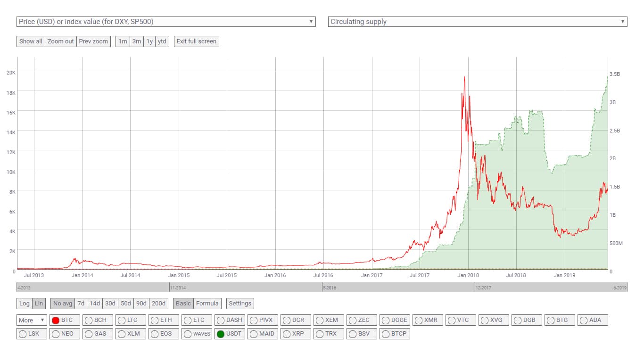The width and height of the screenshot is (644, 362).
Task: Switch to Formula mode
Action: [207, 304]
